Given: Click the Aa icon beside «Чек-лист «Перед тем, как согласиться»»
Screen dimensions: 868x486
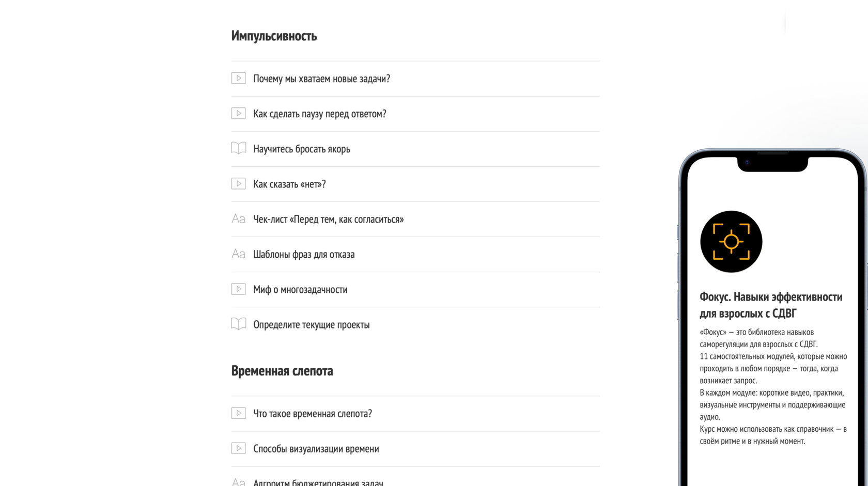Looking at the screenshot, I should [x=238, y=219].
